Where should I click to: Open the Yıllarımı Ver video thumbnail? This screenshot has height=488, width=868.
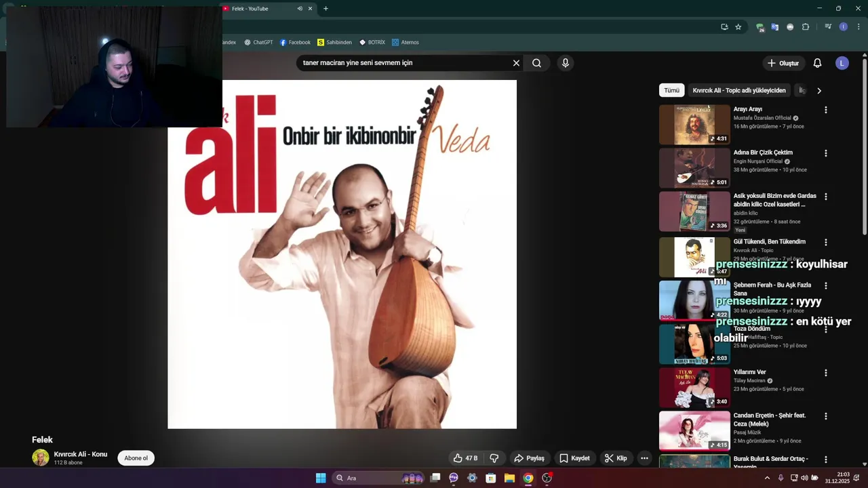[x=694, y=387]
